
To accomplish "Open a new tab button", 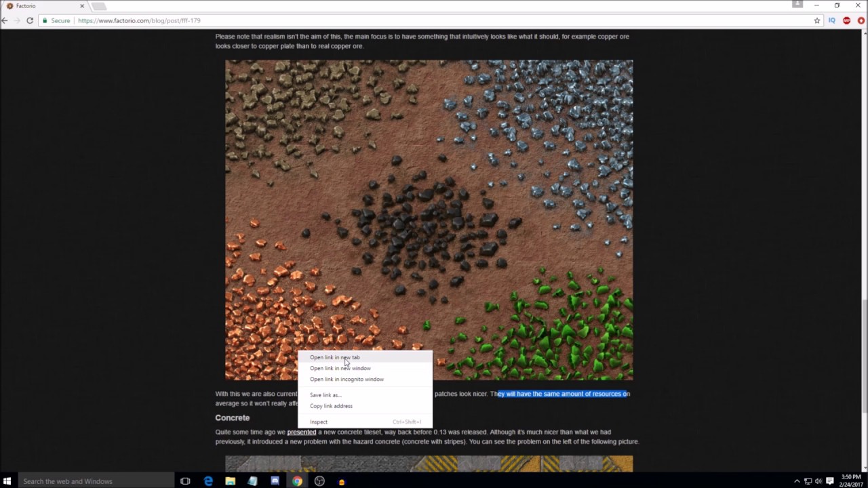I will coord(100,6).
